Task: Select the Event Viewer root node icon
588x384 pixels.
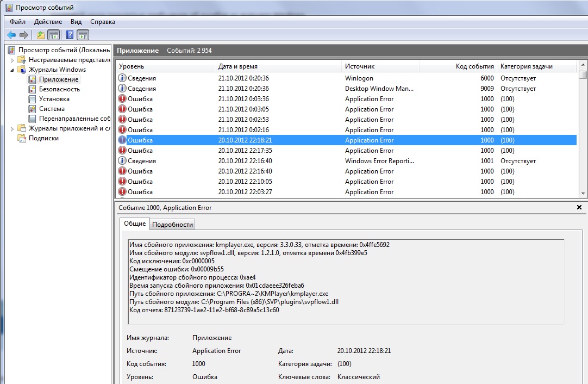Action: point(11,50)
